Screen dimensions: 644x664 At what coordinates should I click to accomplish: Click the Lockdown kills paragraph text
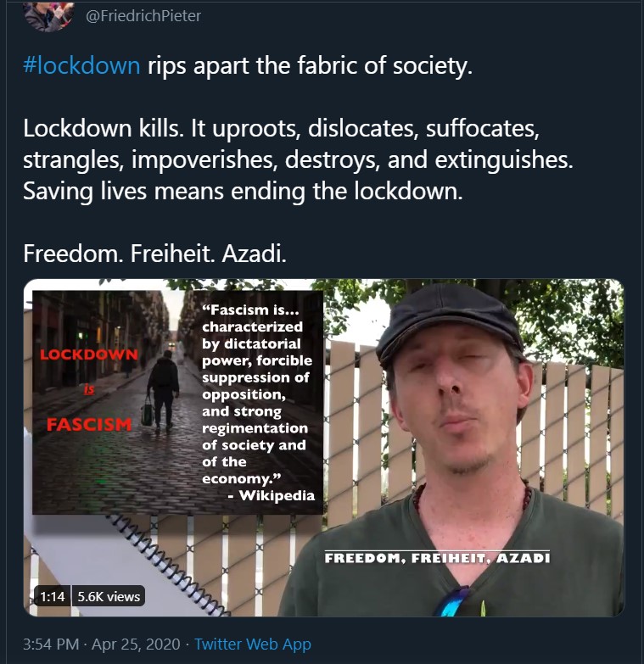(298, 159)
